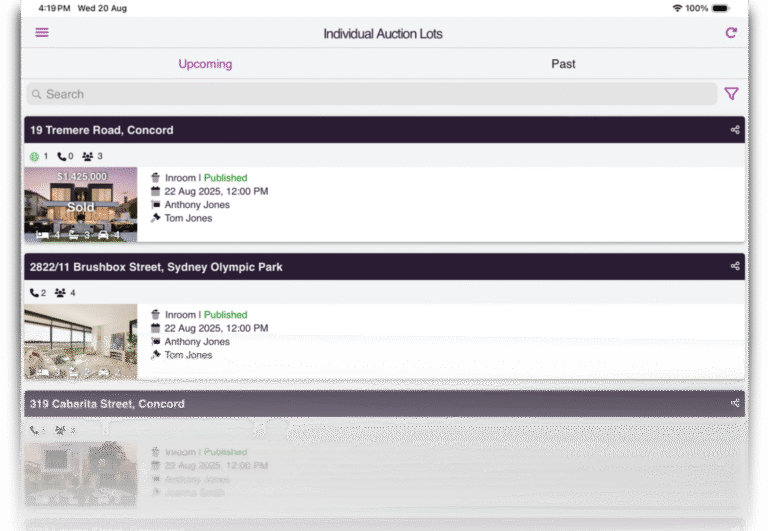Open the filter options

[731, 94]
